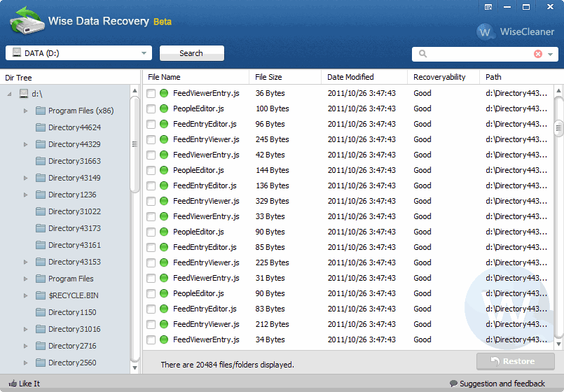Click the Directory1150 folder icon
Viewport: 564px width, 392px height.
point(41,312)
